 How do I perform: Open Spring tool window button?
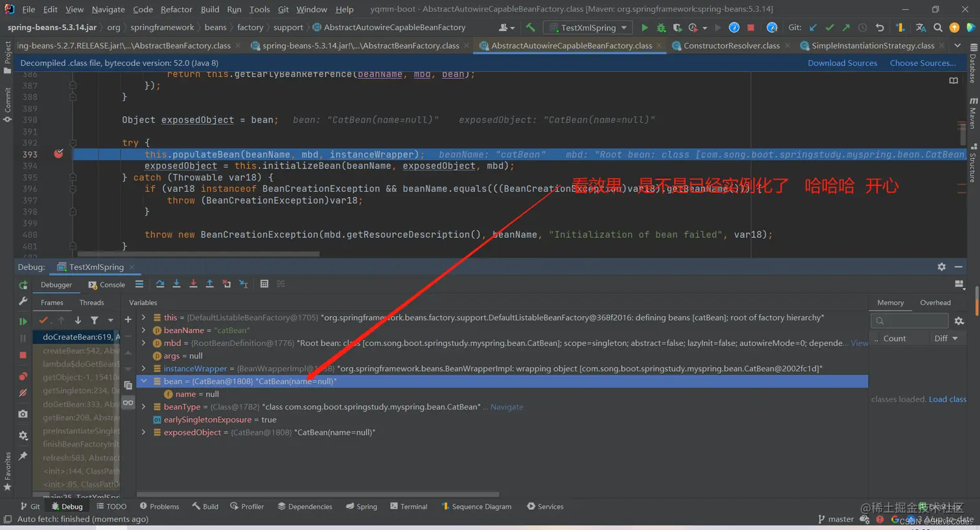click(x=361, y=507)
